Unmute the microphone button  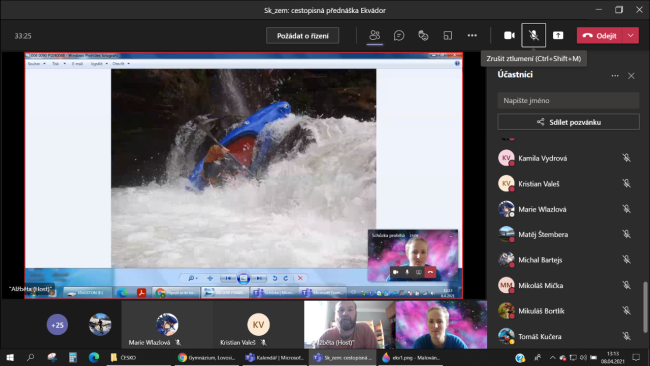click(534, 36)
